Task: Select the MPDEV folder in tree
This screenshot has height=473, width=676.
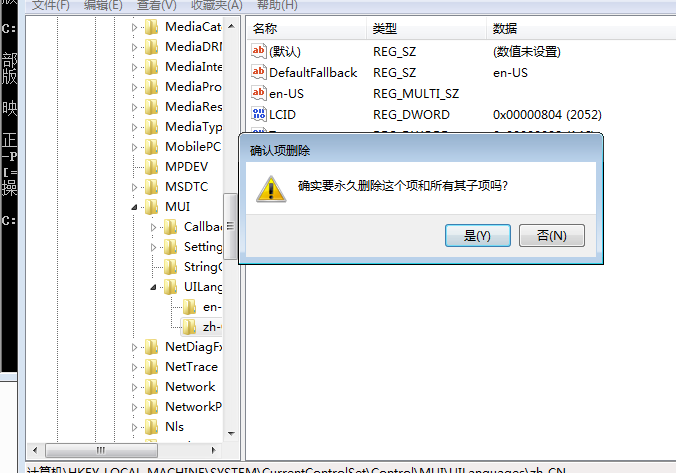Action: (x=186, y=166)
